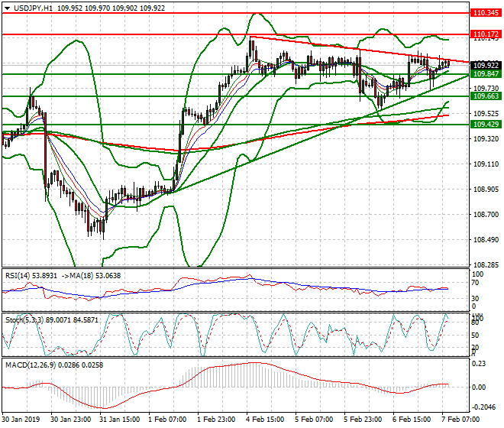Select the 30 Jan 23:00 time axis label
The image size is (504, 428).
[x=71, y=420]
